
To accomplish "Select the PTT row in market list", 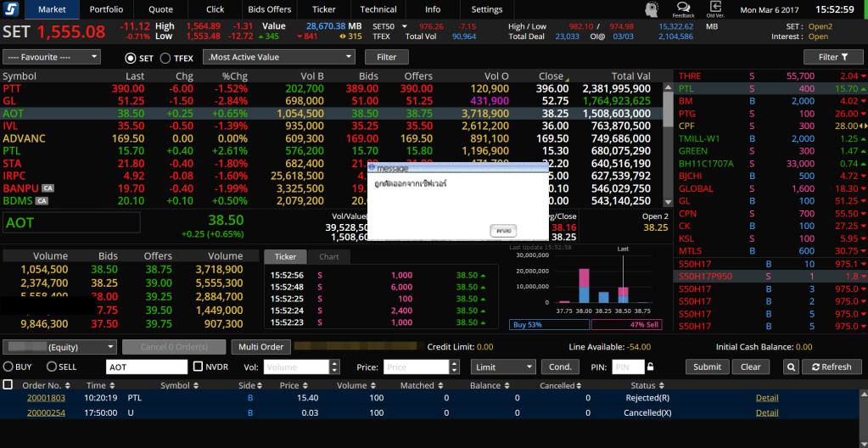I will coord(331,88).
